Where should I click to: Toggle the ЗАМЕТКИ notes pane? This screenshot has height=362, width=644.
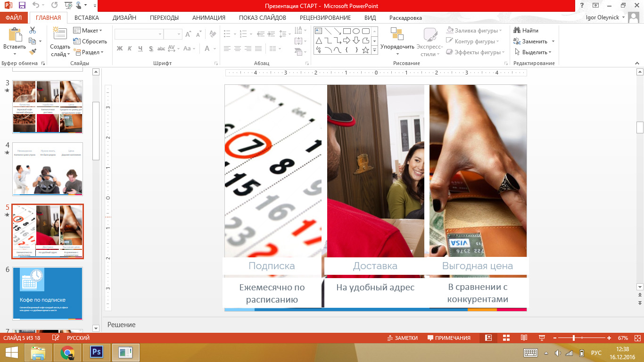[x=403, y=338]
